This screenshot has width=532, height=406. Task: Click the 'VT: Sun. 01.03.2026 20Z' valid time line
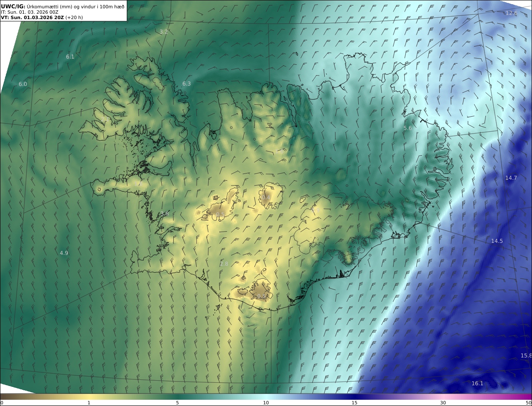42,17
